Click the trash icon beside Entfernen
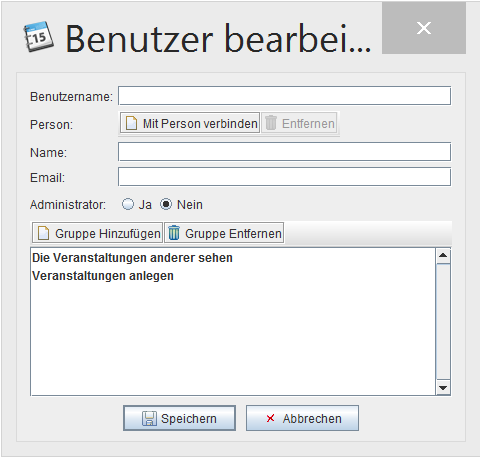 tap(271, 123)
